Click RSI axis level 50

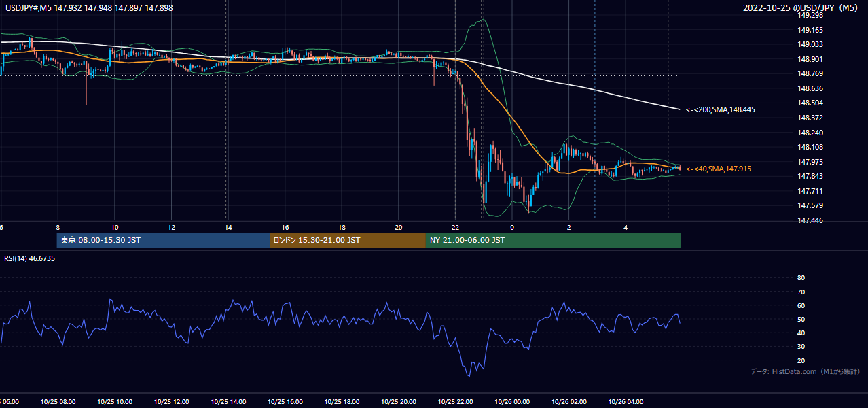[801, 319]
